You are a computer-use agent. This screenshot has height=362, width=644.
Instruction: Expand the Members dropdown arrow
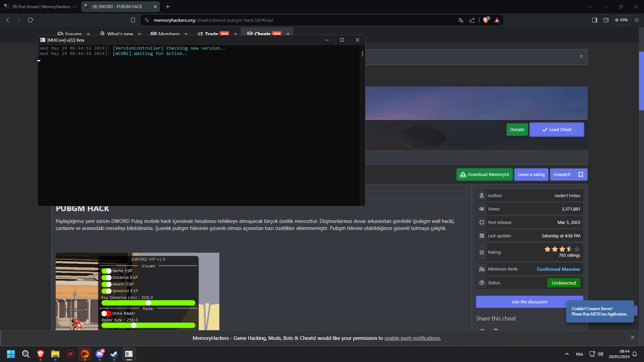click(x=186, y=34)
